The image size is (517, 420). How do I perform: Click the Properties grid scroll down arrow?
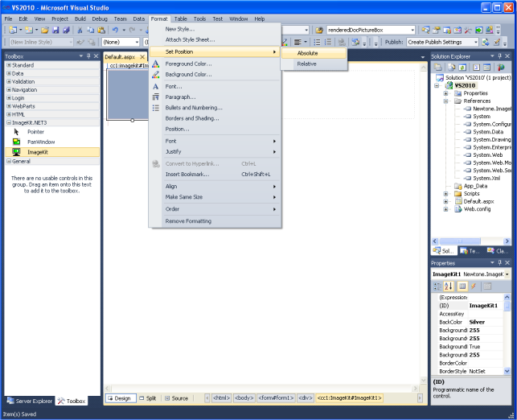click(x=507, y=371)
